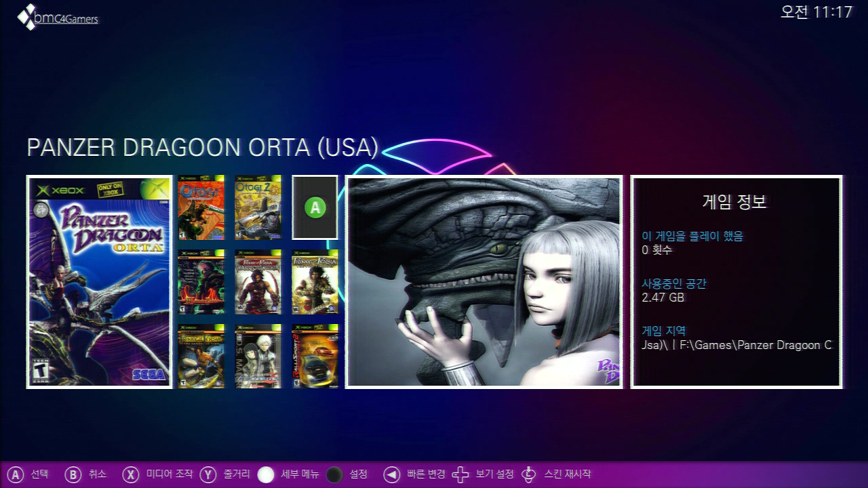Click the Y button favorites icon
The image size is (868, 488).
point(208,474)
